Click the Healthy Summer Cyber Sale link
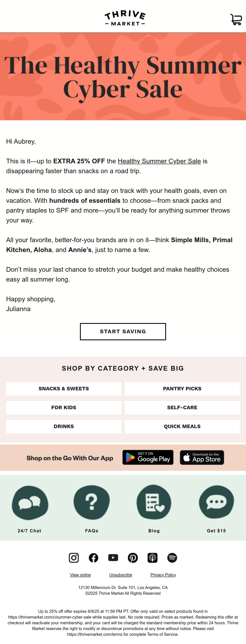Screen dimensions: 246x644 pos(159,161)
